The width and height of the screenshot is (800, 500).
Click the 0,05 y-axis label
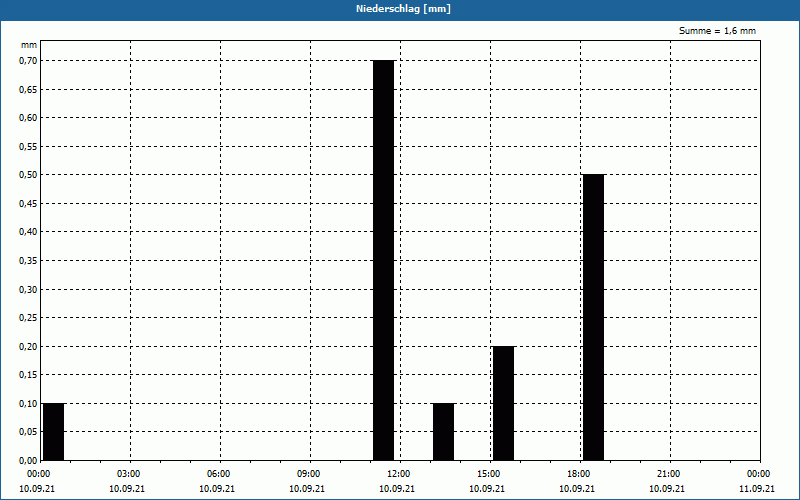[x=28, y=432]
